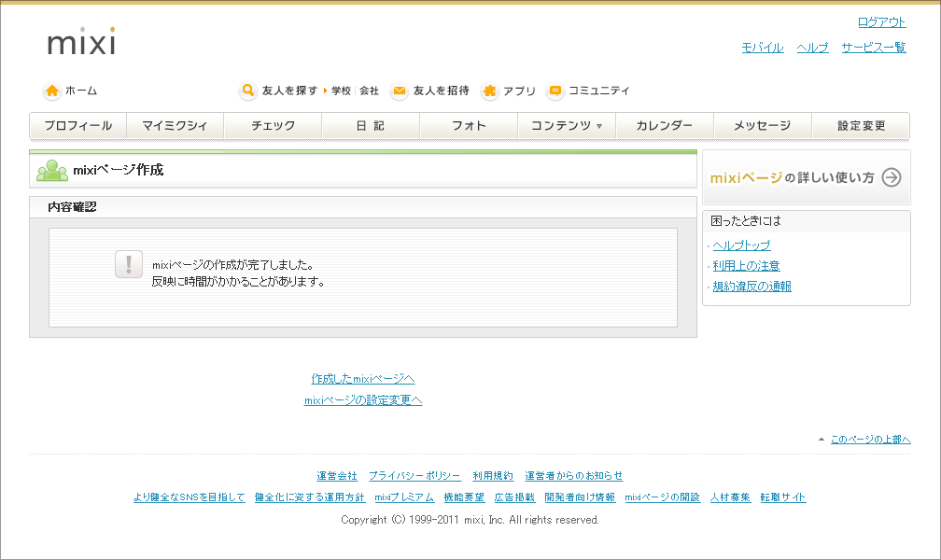Screen dimensions: 941x560
Task: Open the メッセージ tab
Action: (762, 125)
